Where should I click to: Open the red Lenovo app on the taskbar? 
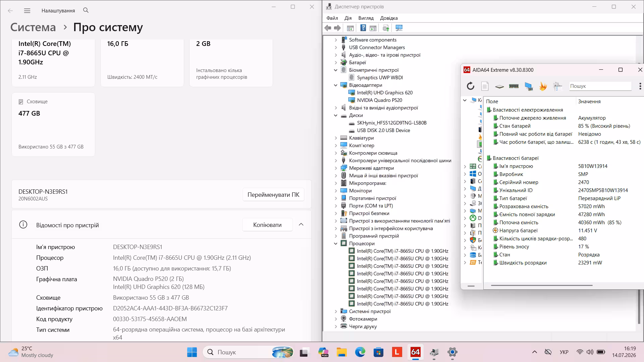click(397, 352)
